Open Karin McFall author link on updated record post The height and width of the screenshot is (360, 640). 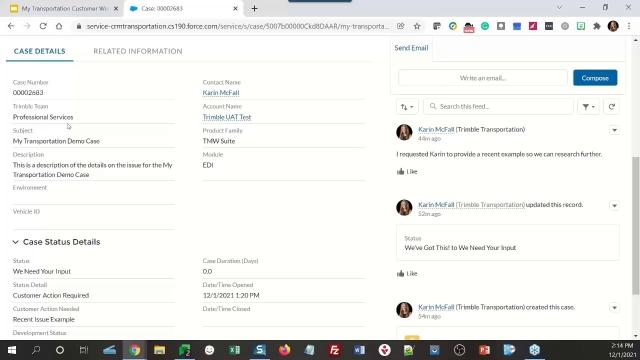(436, 204)
